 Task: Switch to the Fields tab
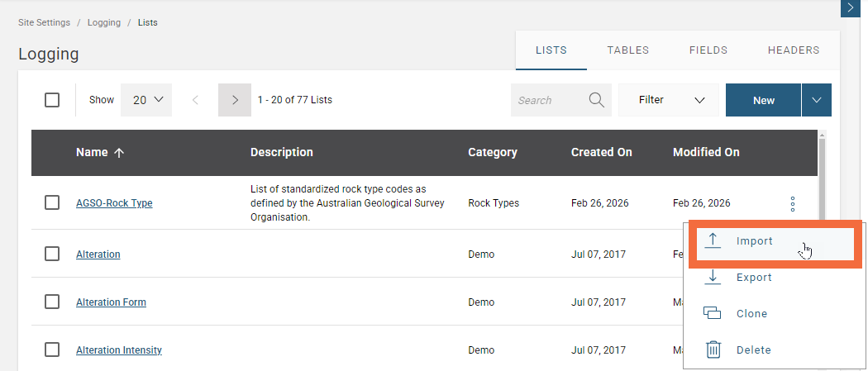(x=708, y=50)
